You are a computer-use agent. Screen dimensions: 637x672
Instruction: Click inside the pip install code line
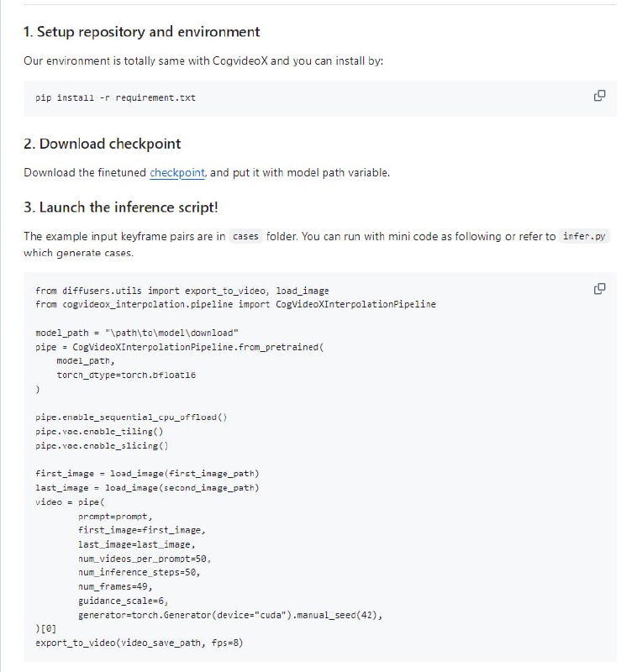point(115,97)
